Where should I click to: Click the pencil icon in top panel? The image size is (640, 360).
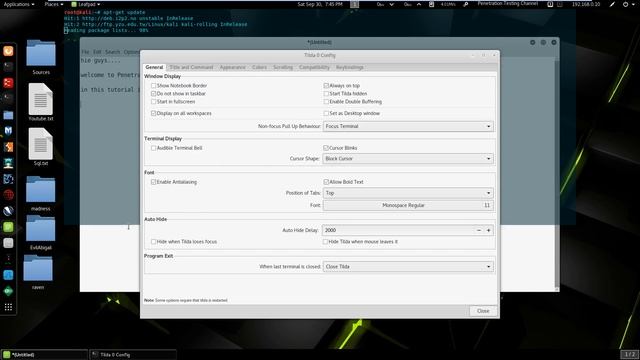pyautogui.click(x=612, y=4)
